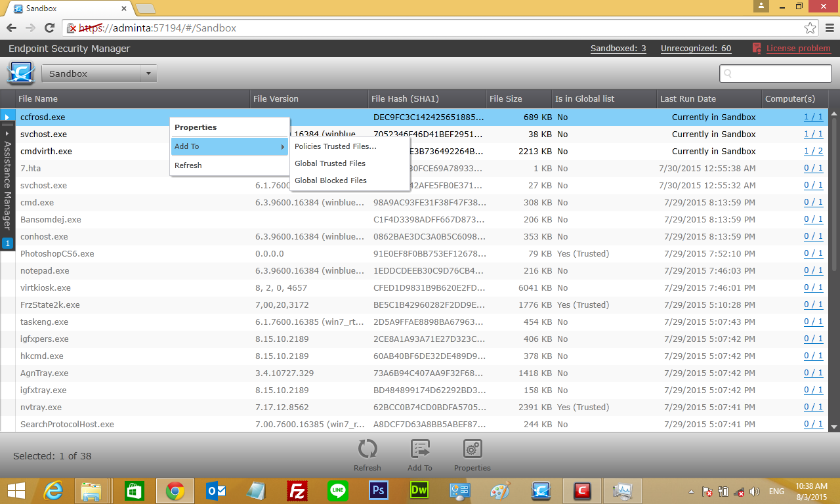
Task: Open the Unrecognized: 60 link
Action: 696,49
